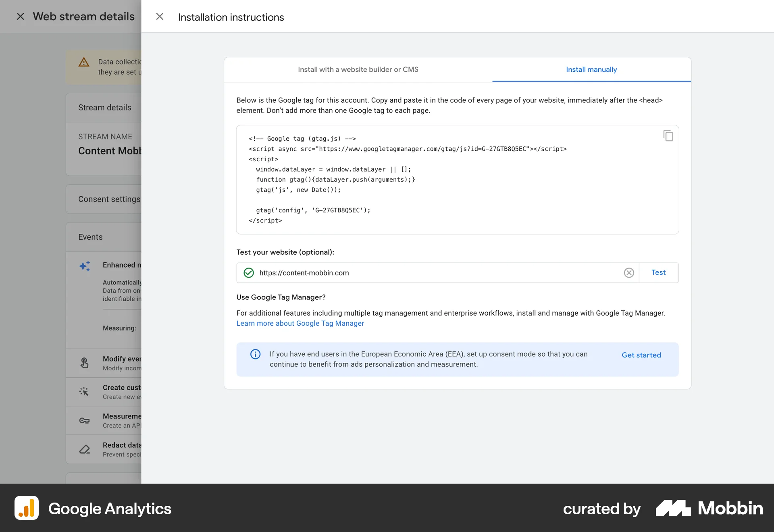The image size is (774, 532).
Task: Click the Enhanced measurement sparkle icon
Action: pos(85,266)
